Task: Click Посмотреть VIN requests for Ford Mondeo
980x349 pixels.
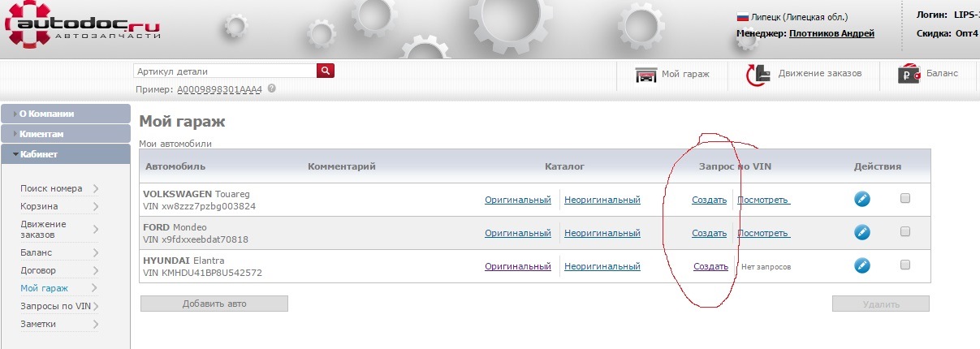Action: (x=764, y=233)
